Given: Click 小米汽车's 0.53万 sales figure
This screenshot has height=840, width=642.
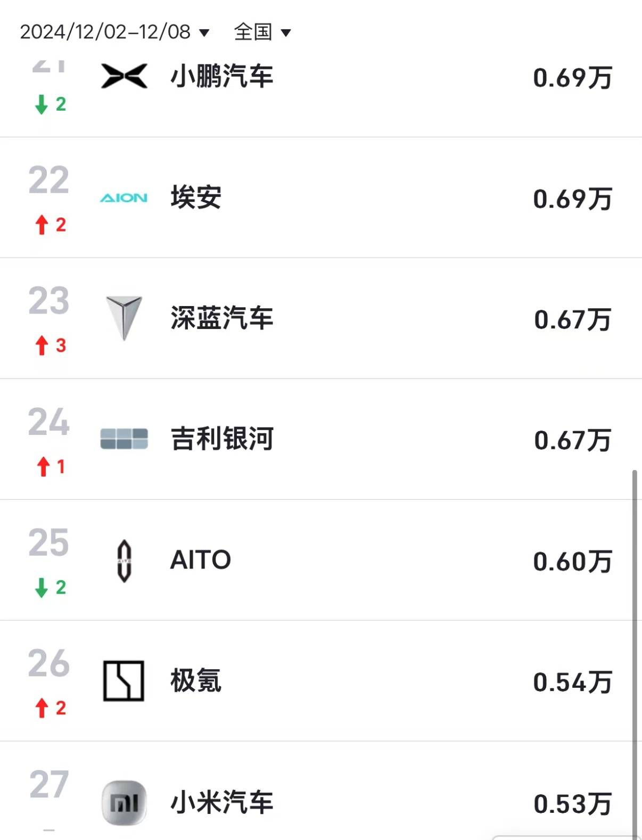Looking at the screenshot, I should click(572, 803).
